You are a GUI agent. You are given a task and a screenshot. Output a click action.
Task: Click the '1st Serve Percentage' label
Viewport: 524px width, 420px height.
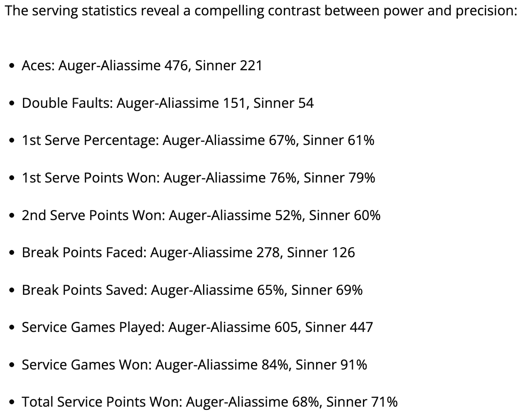point(90,140)
